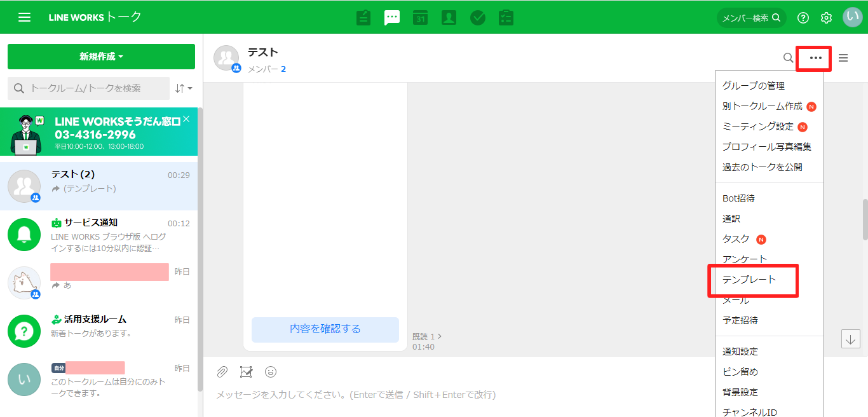Open the Settings gear icon
This screenshot has height=417, width=868.
tap(826, 18)
